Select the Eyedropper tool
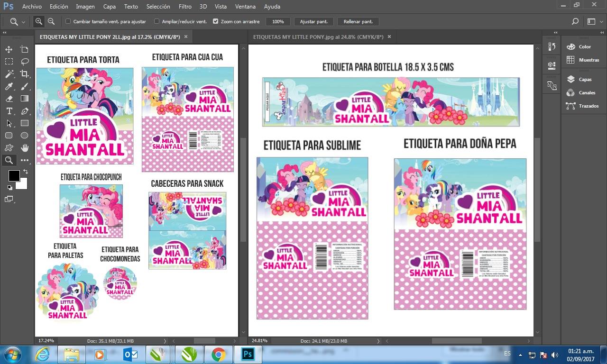 (9, 86)
